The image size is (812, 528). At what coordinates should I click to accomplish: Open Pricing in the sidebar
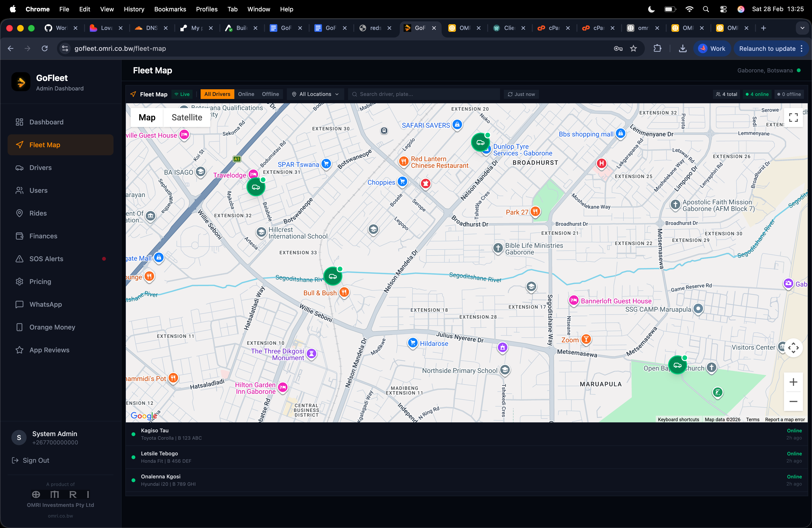coord(60,282)
